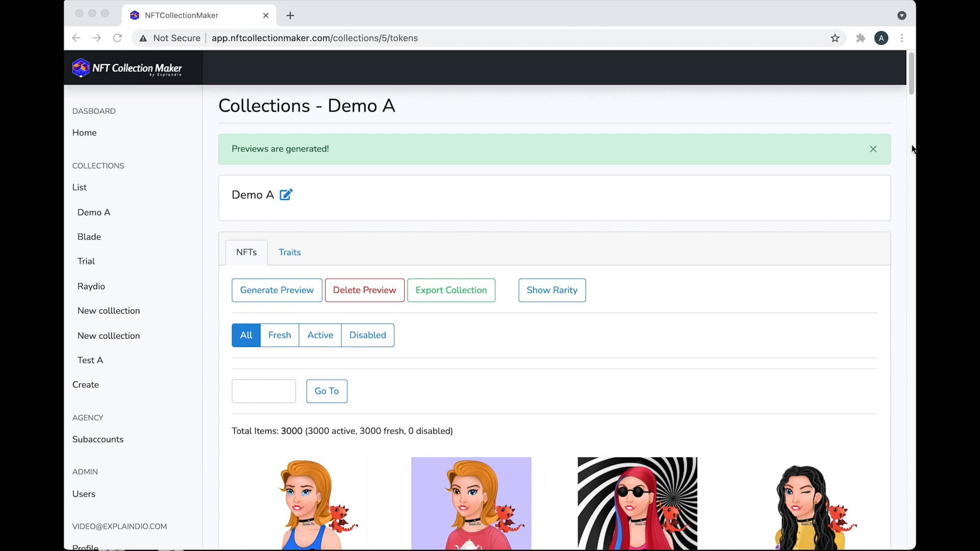
Task: Bookmark this page with the star icon
Action: pyautogui.click(x=835, y=38)
